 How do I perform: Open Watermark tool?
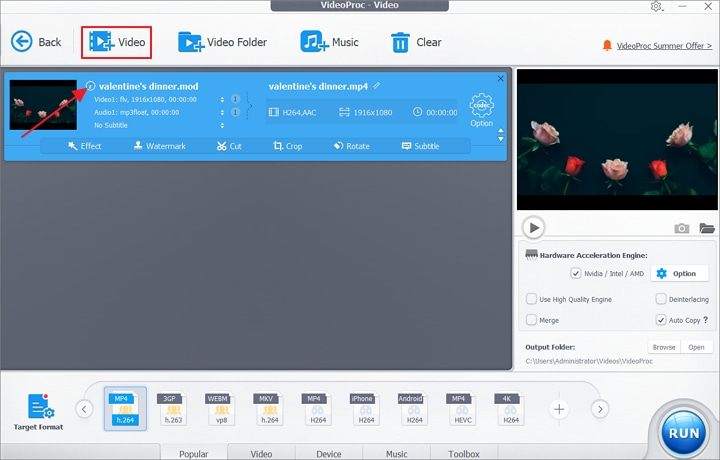(159, 146)
